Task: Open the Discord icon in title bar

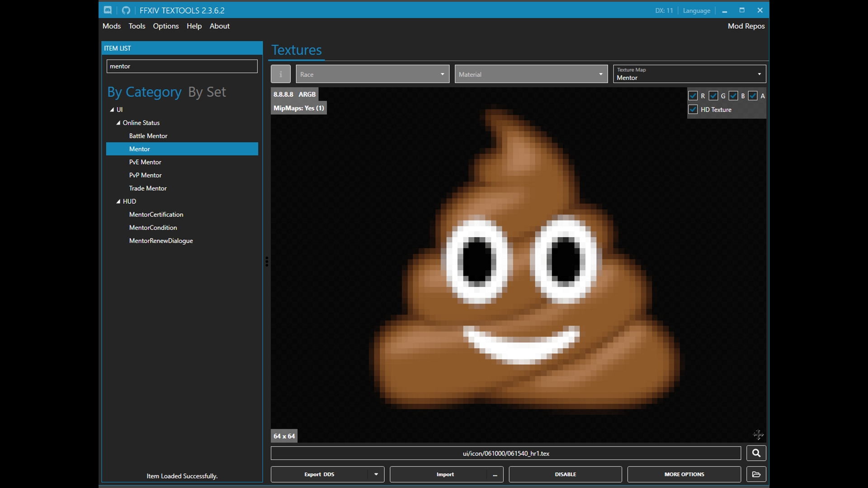Action: pos(108,10)
